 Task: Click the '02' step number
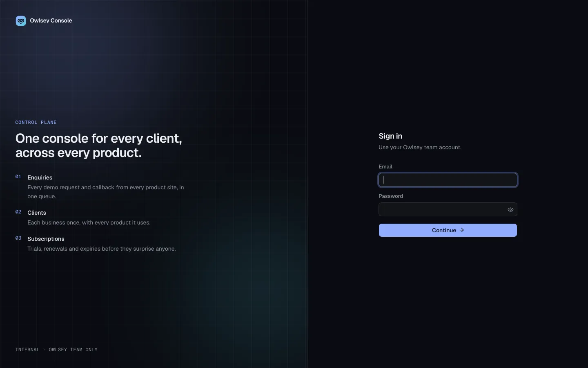coord(18,212)
